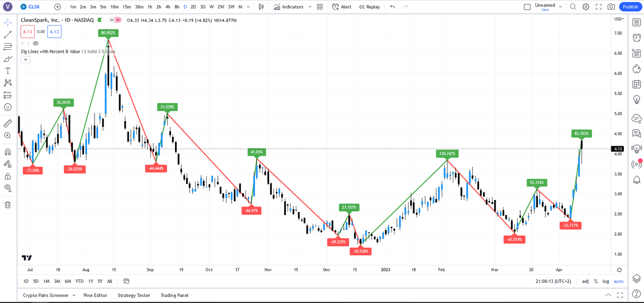644x303 pixels.
Task: Switch timeframe to W
Action: pos(211,7)
